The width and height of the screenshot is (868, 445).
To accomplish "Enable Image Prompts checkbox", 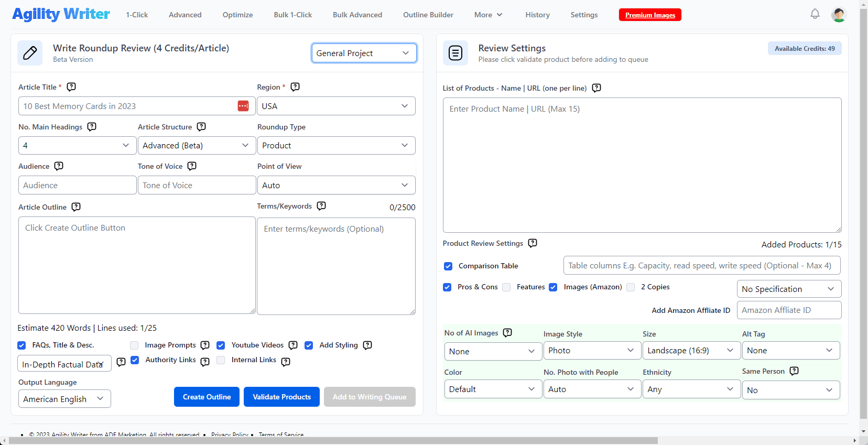I will (134, 345).
